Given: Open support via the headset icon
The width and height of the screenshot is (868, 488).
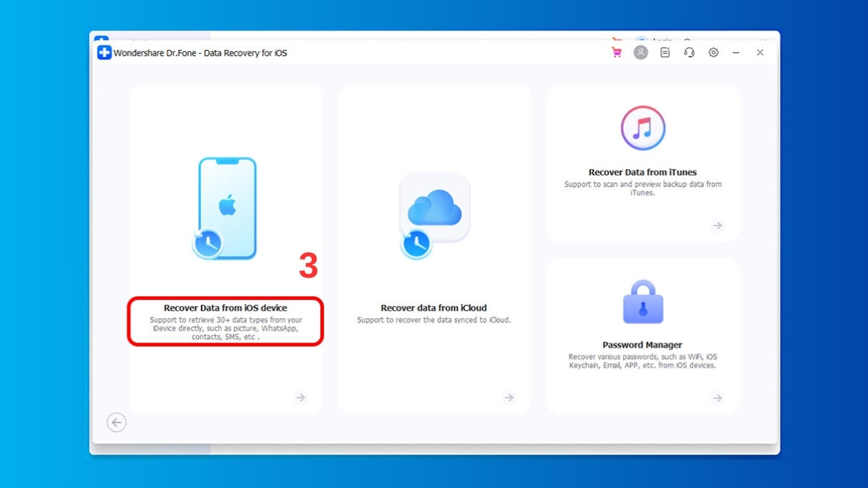Looking at the screenshot, I should (x=689, y=52).
